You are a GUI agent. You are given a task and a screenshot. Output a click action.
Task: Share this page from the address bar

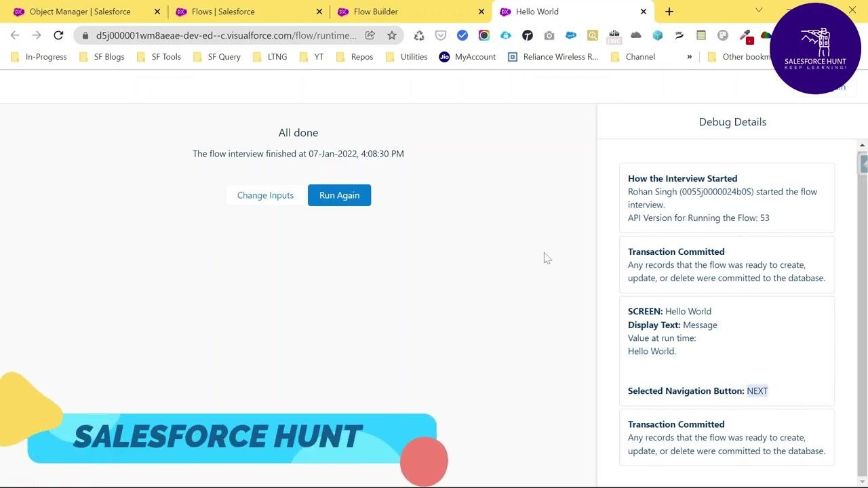370,35
